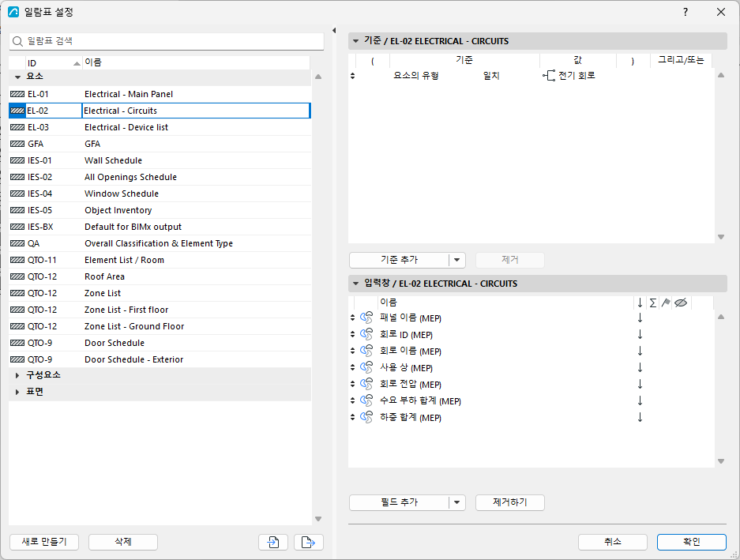This screenshot has width=740, height=560.
Task: Collapse the 입력창 / EL-02 panel
Action: click(356, 284)
